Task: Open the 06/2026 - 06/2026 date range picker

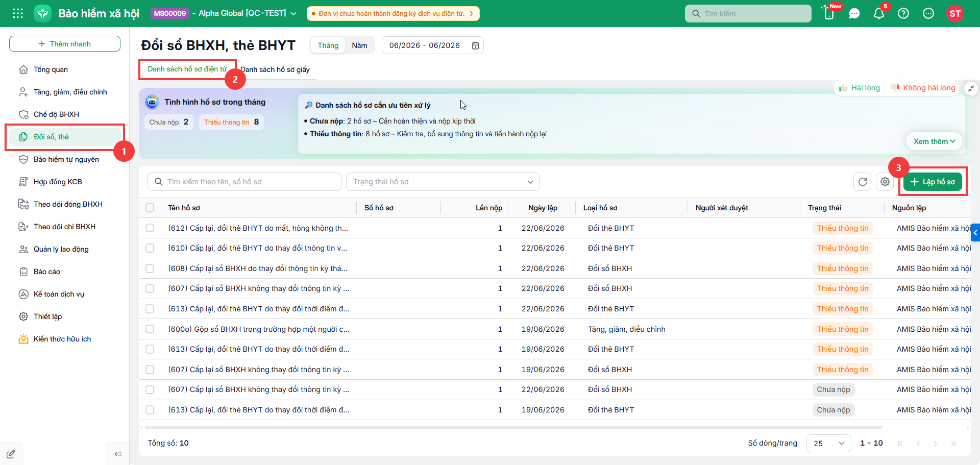Action: click(433, 45)
